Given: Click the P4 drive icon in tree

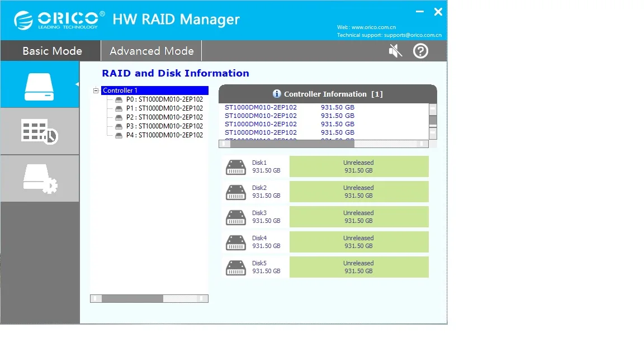Looking at the screenshot, I should pos(119,135).
